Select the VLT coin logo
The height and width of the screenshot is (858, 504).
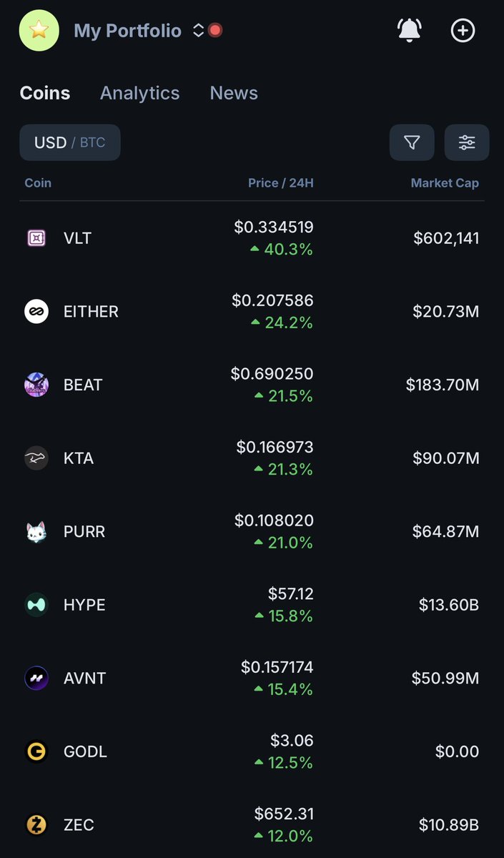click(36, 238)
